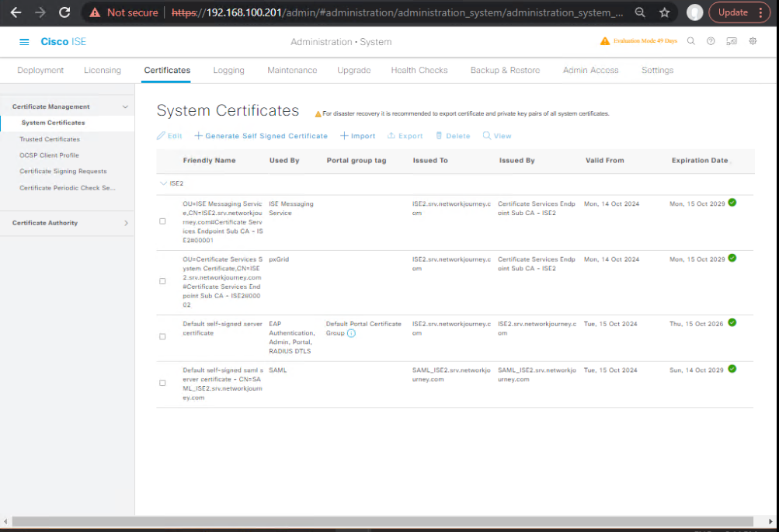This screenshot has height=532, width=779.
Task: Click the Not secure warning icon
Action: [x=95, y=12]
